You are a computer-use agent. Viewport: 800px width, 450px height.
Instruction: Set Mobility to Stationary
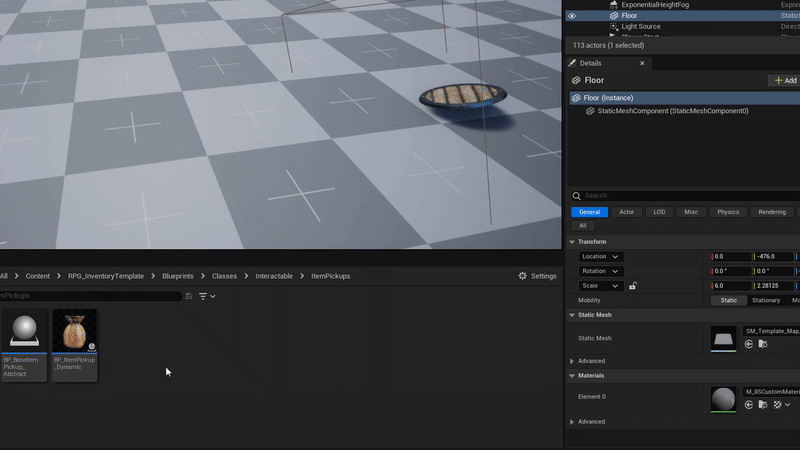(x=765, y=300)
